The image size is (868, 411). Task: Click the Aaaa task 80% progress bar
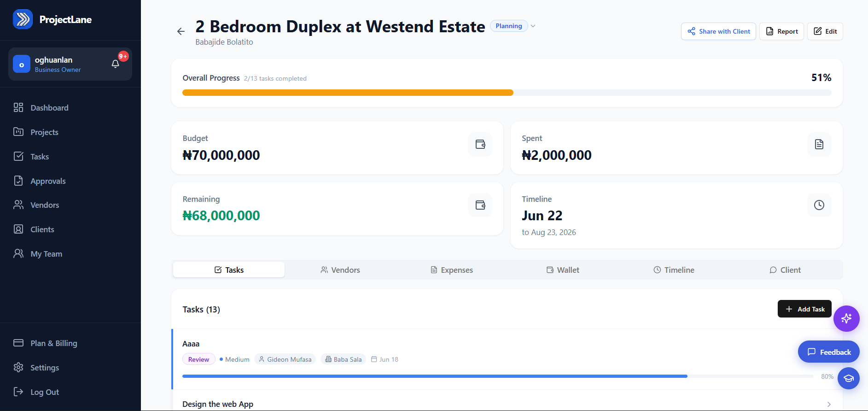(x=498, y=376)
